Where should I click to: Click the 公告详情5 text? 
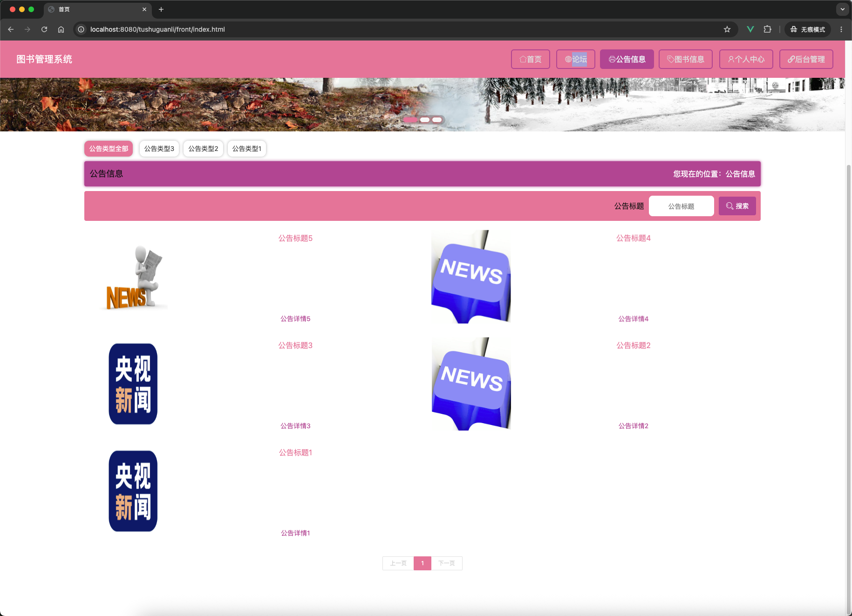[x=295, y=319]
